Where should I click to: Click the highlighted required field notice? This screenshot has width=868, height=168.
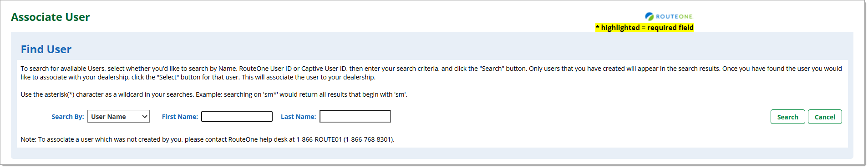point(645,27)
